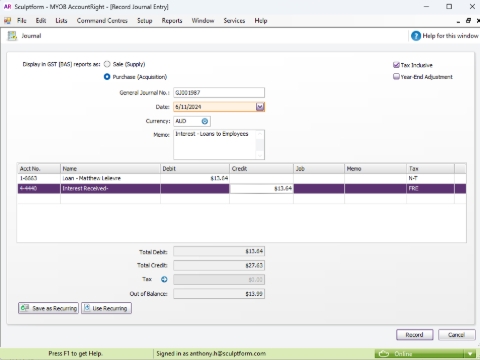Click the Tax column header

pos(430,169)
